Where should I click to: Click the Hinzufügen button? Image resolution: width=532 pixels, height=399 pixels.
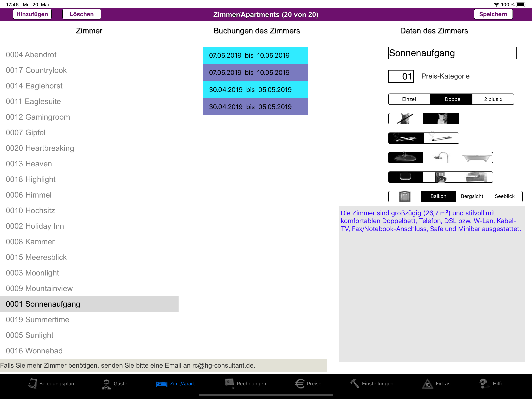[32, 14]
